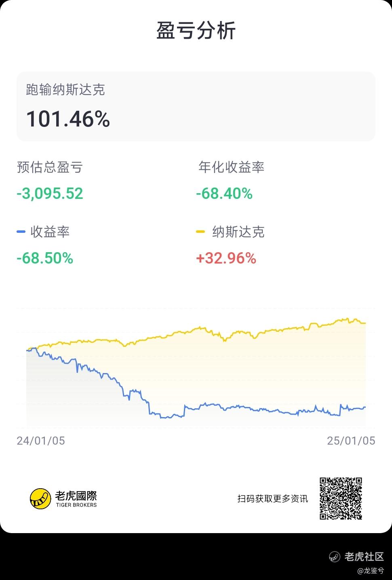Open the 跑输纳斯达克 summary card
Viewport: 392px width, 580px height.
(196, 107)
